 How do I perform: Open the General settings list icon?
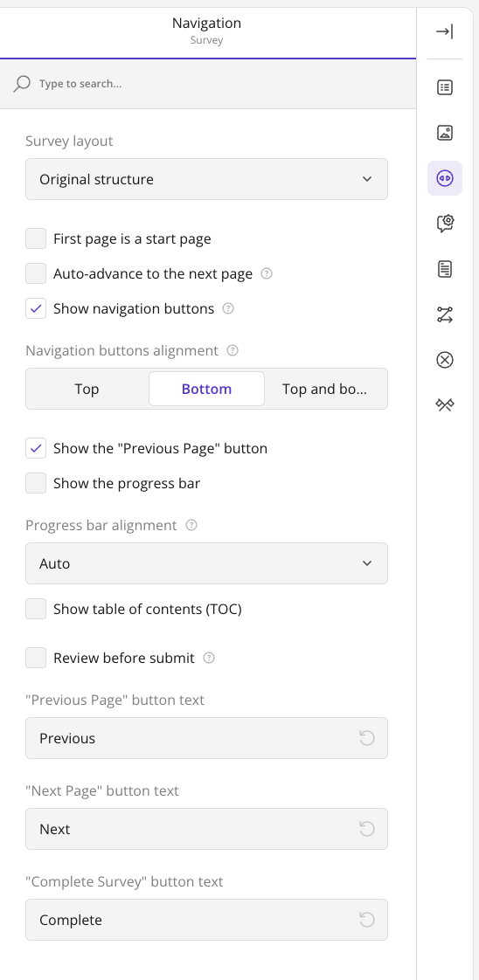click(445, 87)
